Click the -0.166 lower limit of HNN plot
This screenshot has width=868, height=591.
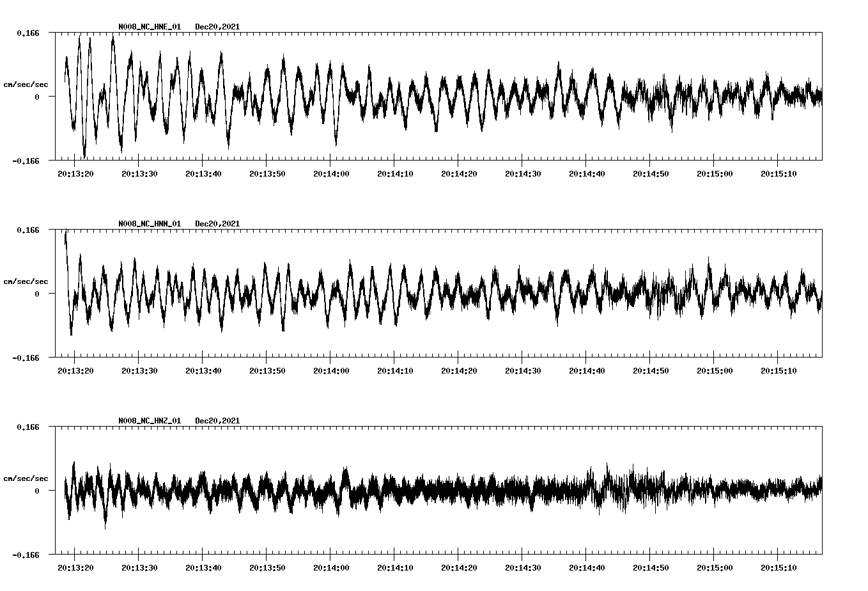26,358
